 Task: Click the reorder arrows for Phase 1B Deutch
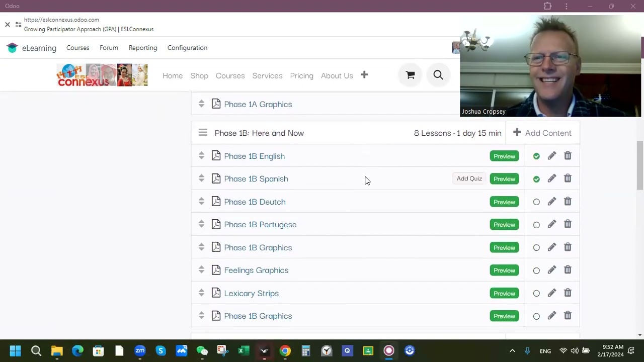(x=201, y=201)
